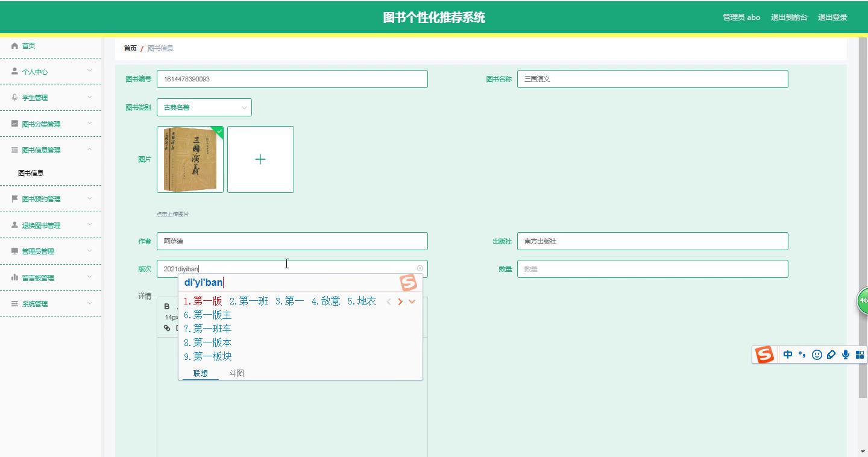This screenshot has width=868, height=457.
Task: Open 图书信息 submenu item
Action: (x=31, y=173)
